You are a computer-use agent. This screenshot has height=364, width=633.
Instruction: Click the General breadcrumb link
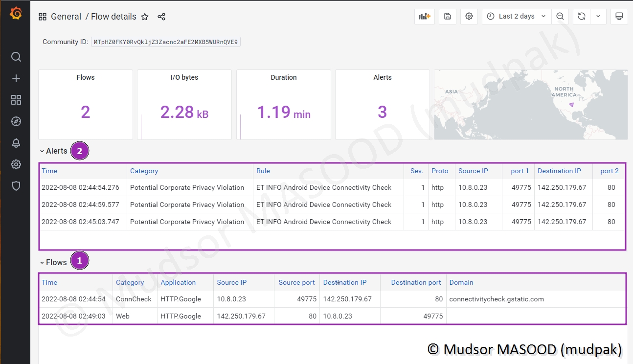coord(66,17)
